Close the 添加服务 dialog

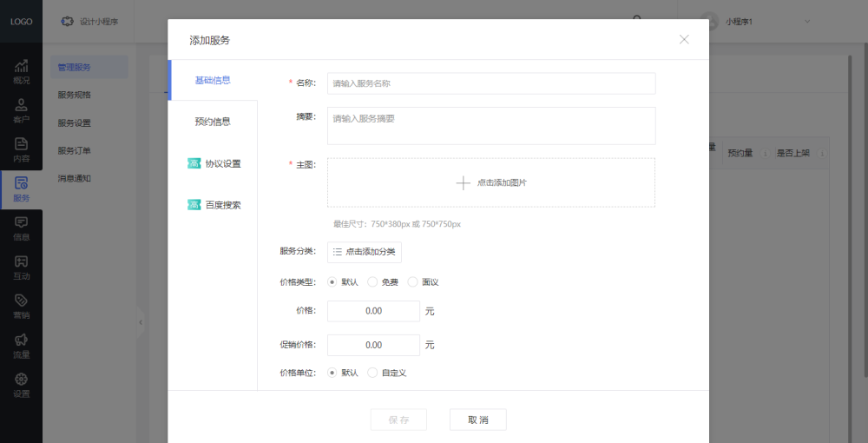click(x=684, y=39)
